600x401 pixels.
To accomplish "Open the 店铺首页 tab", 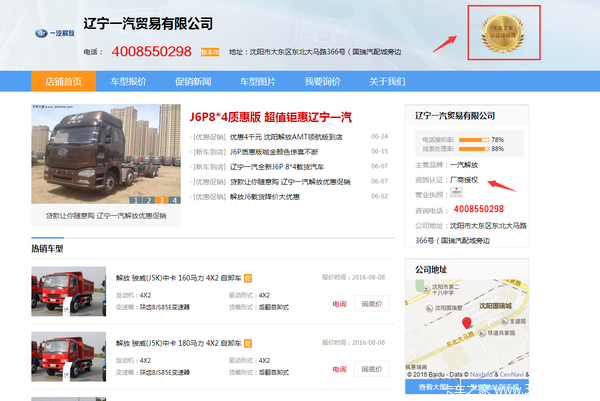I will [x=64, y=81].
